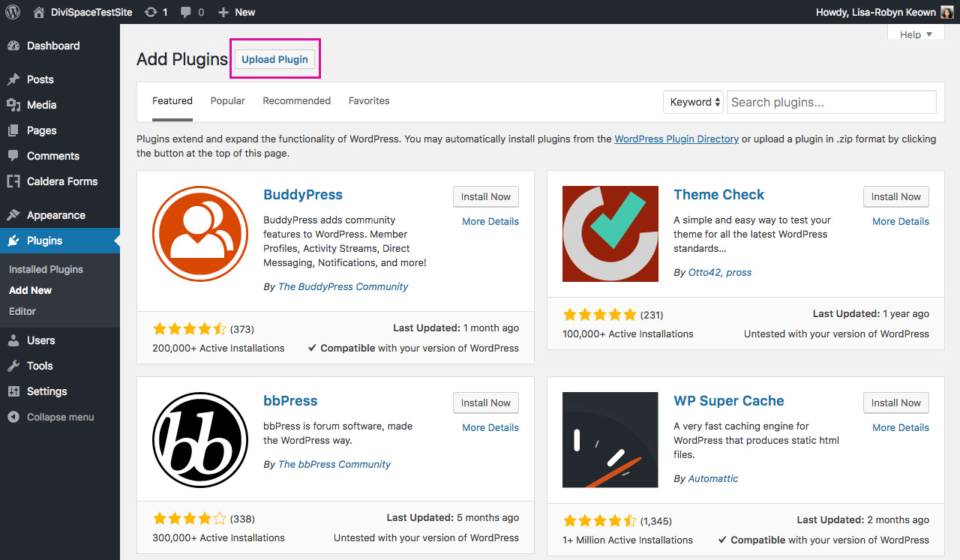The height and width of the screenshot is (560, 960).
Task: Click the Theme Check title link
Action: pyautogui.click(x=718, y=195)
